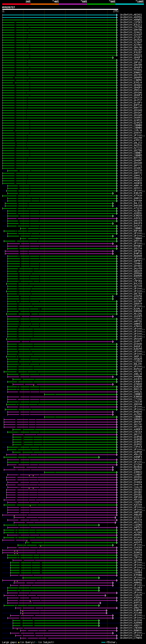The width and height of the screenshot is (146, 644).
Task: Click the red 20% identity legend segment
Action: pos(16,4)
